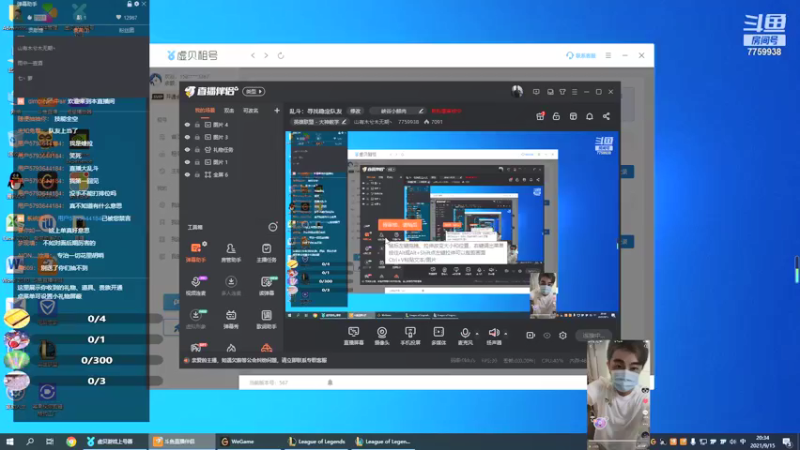
Task: Refresh the 虚贝租号 window
Action: click(281, 55)
